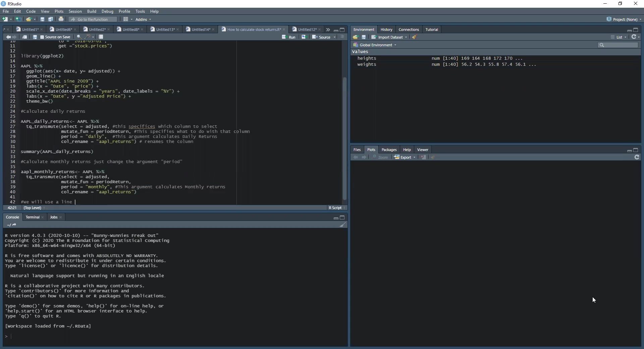
Task: Close the Untitled6* tab
Action: click(75, 30)
